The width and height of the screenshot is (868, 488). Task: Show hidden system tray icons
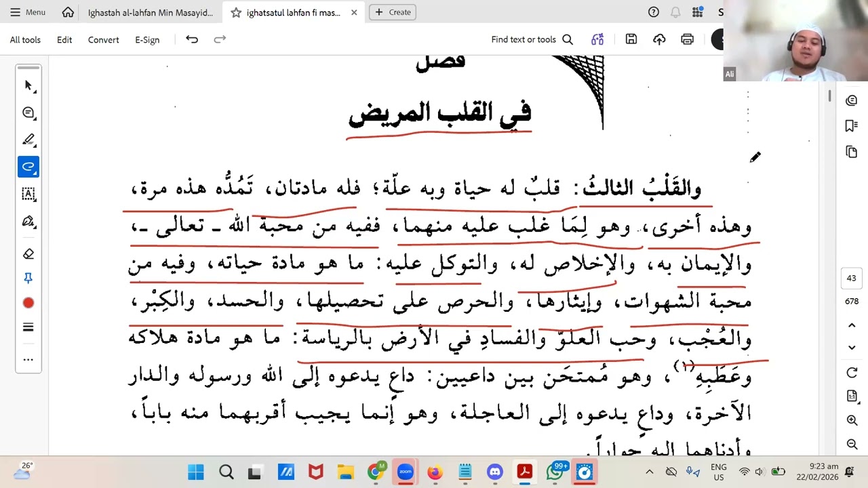tap(649, 472)
